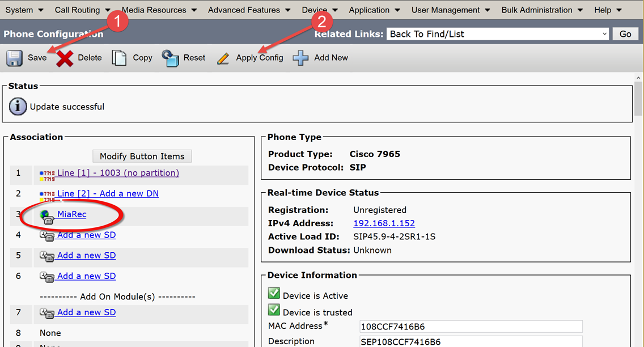
Task: Click the vertical page scrollbar thumb
Action: click(x=638, y=99)
